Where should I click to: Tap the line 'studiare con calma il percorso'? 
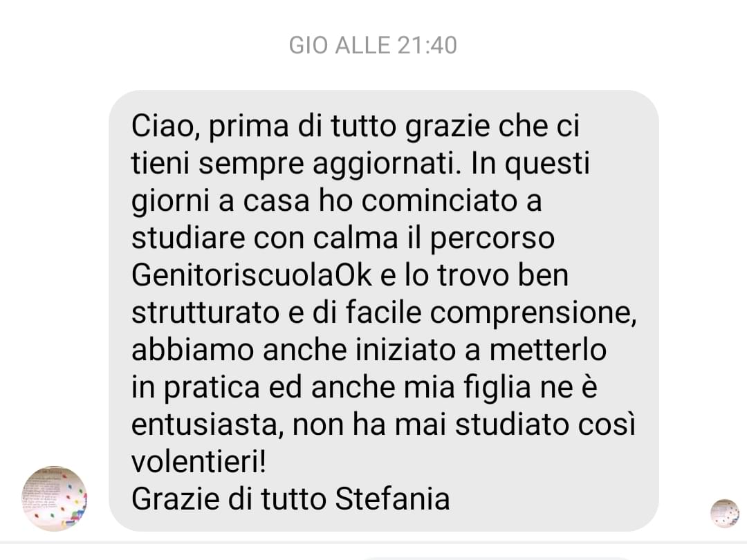pyautogui.click(x=343, y=238)
